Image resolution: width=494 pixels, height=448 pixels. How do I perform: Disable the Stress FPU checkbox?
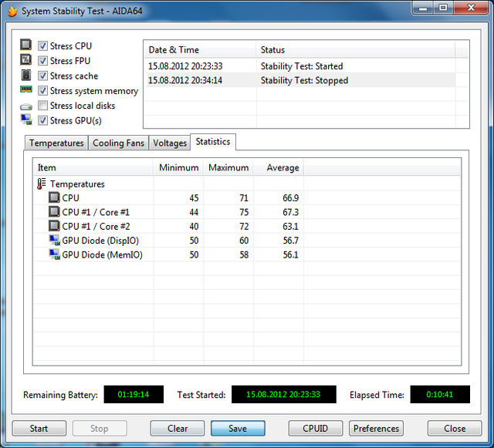[43, 61]
